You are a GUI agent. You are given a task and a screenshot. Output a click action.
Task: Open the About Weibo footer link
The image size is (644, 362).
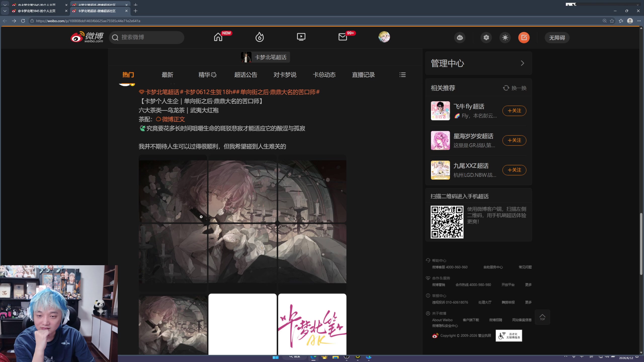pos(442,320)
